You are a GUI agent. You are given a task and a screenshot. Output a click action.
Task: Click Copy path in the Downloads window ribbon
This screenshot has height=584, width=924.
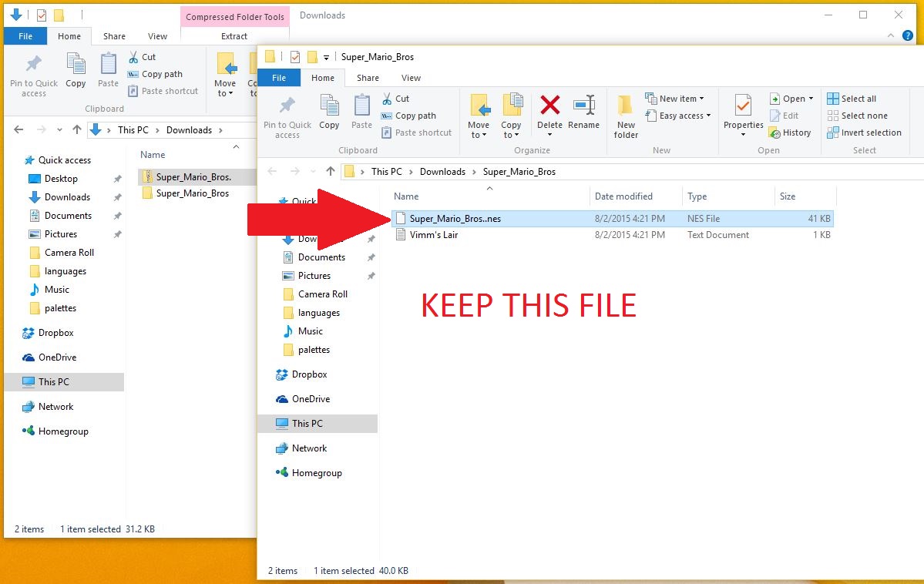tap(156, 74)
